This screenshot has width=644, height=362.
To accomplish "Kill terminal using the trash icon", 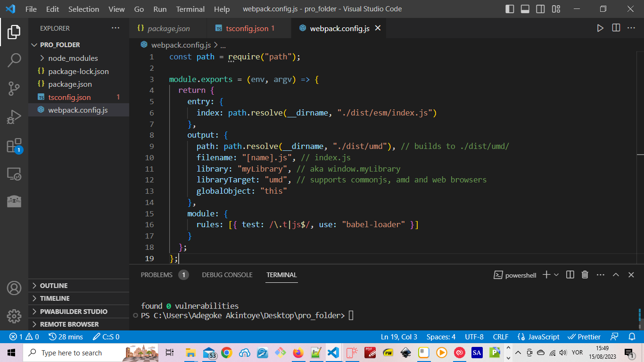I will 585,275.
